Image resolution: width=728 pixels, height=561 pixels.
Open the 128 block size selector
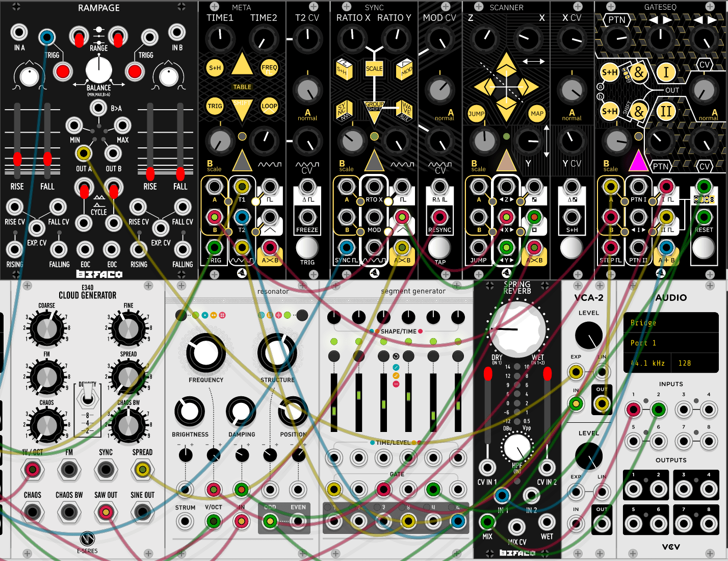(x=693, y=363)
